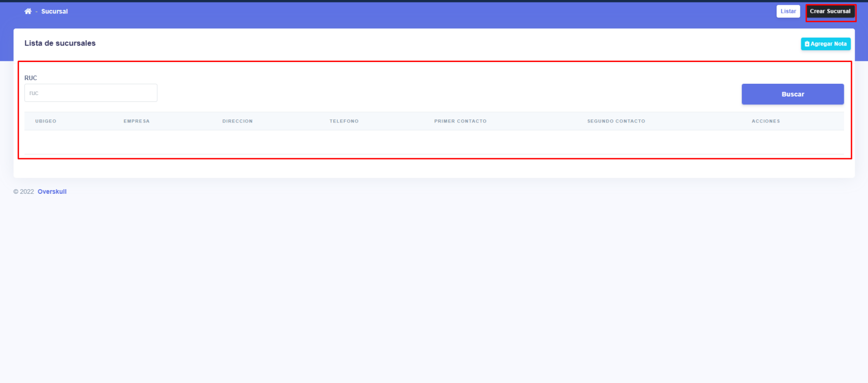Click the RUC label above the input
The height and width of the screenshot is (383, 868).
pos(30,78)
